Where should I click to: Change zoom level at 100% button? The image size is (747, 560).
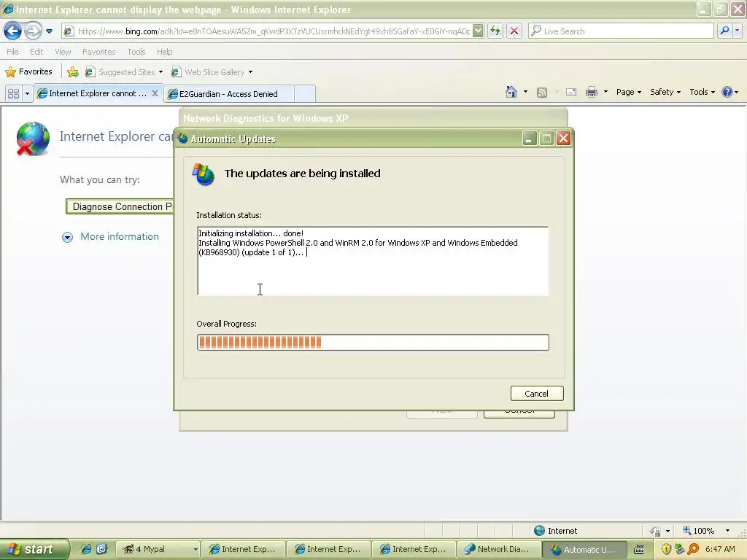[698, 531]
